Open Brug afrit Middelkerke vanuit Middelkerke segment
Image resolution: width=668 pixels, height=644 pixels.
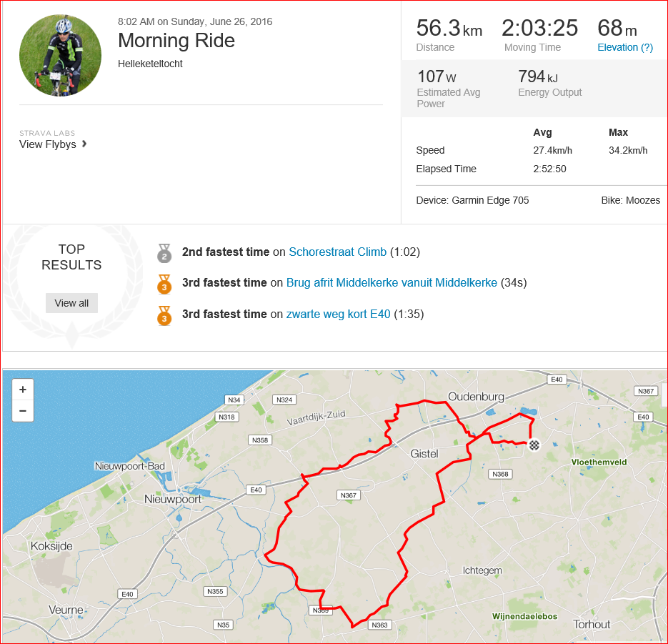(392, 282)
